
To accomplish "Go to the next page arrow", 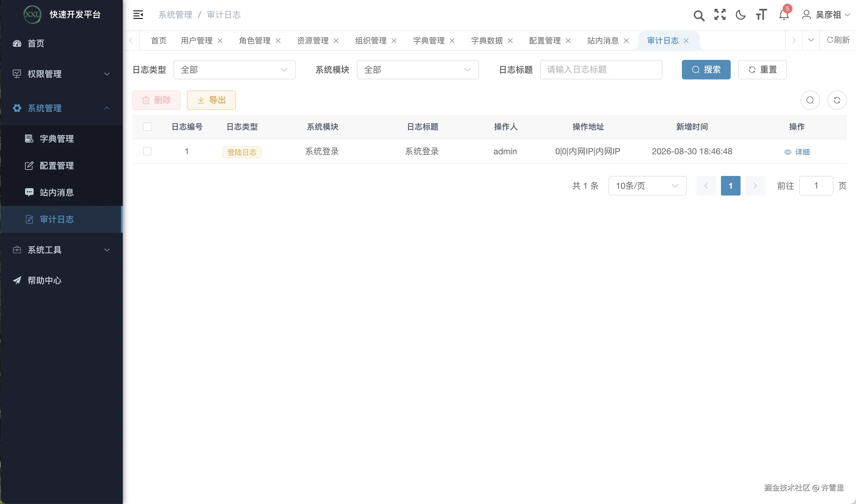I will [x=755, y=186].
